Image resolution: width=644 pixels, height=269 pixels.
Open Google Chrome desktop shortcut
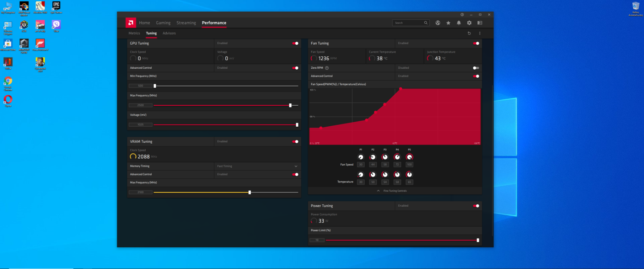pos(8,83)
